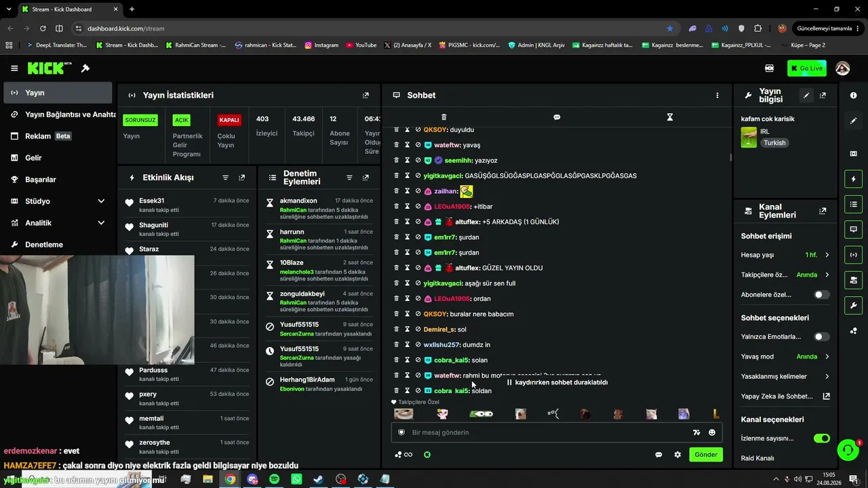
Task: Click the green Go Live button
Action: pyautogui.click(x=807, y=68)
